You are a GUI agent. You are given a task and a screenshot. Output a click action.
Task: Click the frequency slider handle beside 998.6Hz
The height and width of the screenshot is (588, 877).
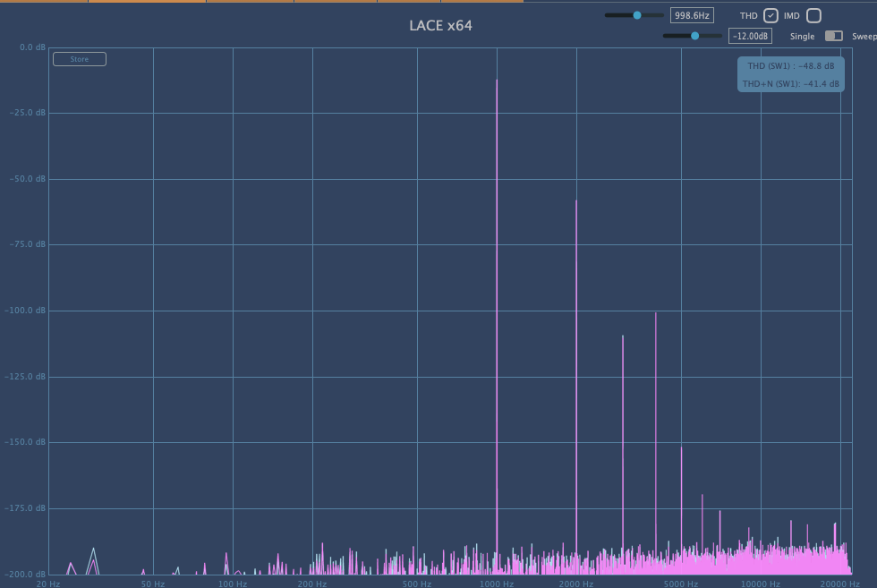[x=637, y=15]
